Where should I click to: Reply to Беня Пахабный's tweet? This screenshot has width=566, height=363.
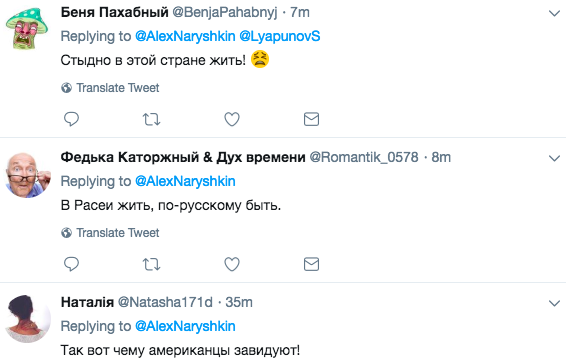71,119
